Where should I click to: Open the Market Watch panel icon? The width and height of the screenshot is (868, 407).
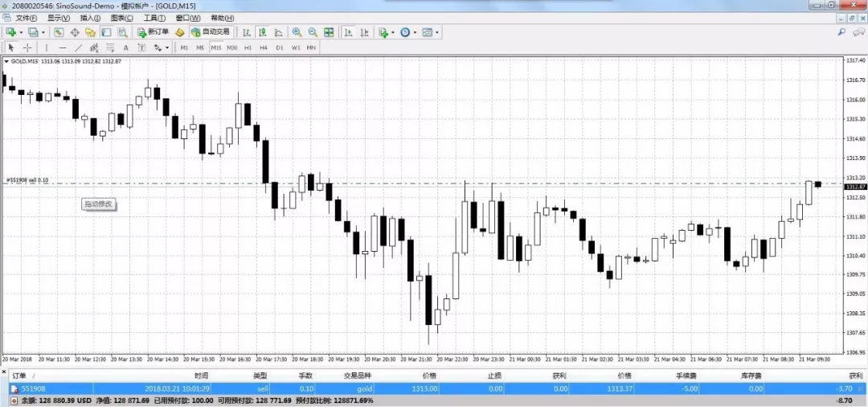pyautogui.click(x=59, y=32)
